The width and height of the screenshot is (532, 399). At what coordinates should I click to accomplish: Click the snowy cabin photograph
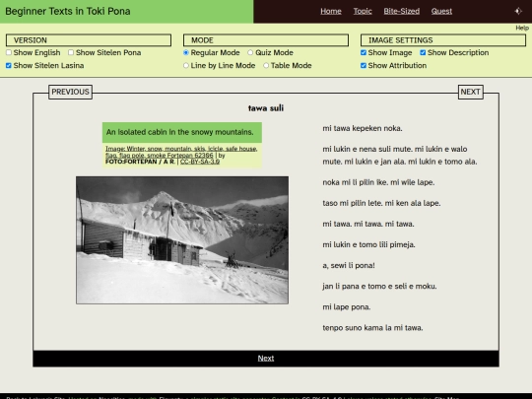pyautogui.click(x=182, y=239)
